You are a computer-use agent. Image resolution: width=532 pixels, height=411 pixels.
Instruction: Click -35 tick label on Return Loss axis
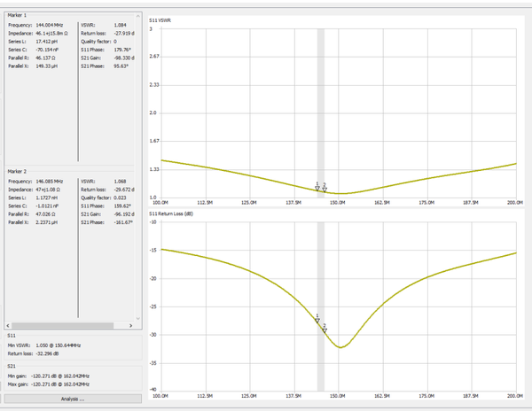pos(153,363)
